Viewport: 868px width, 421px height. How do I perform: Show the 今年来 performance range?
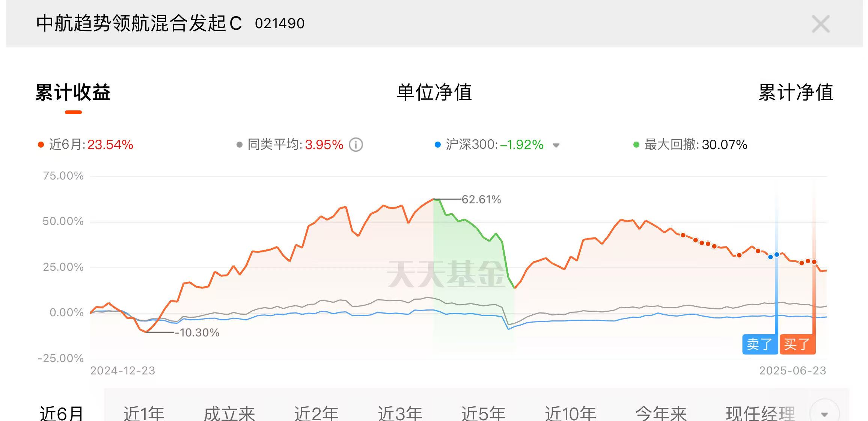coord(661,413)
